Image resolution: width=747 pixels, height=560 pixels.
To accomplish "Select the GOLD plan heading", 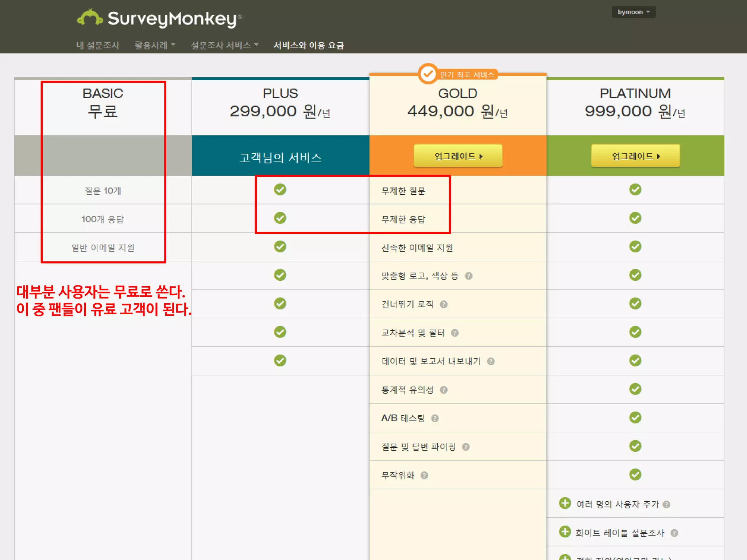I will tap(458, 93).
